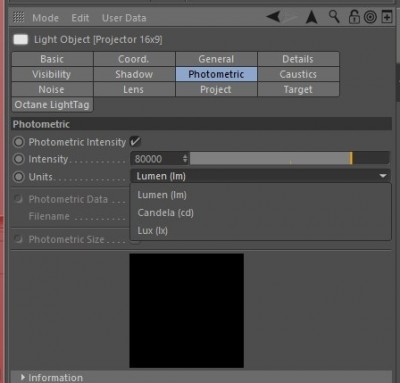Choose Candela (cd) from the list
The height and width of the screenshot is (383, 400).
[165, 213]
